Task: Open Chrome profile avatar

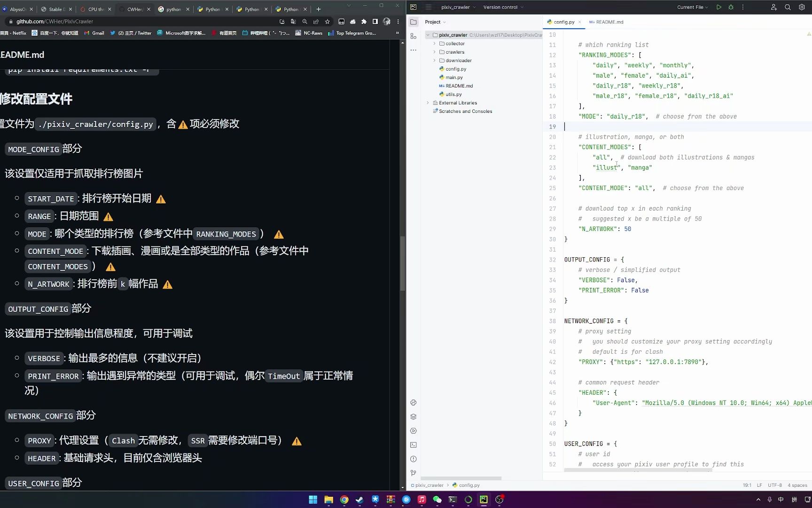Action: tap(387, 22)
